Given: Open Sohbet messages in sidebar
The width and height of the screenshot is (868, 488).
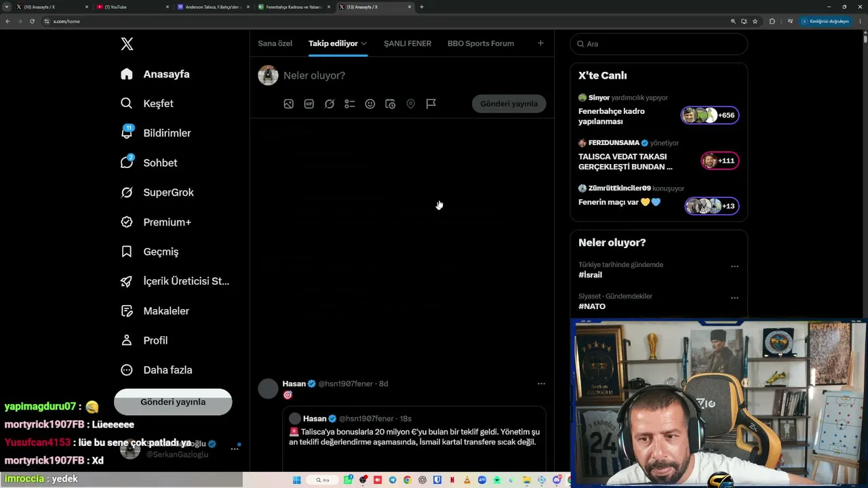Looking at the screenshot, I should coord(149,163).
